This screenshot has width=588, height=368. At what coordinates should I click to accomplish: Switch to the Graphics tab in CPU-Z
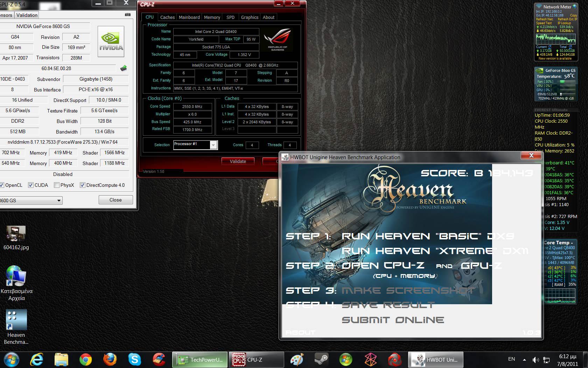250,17
